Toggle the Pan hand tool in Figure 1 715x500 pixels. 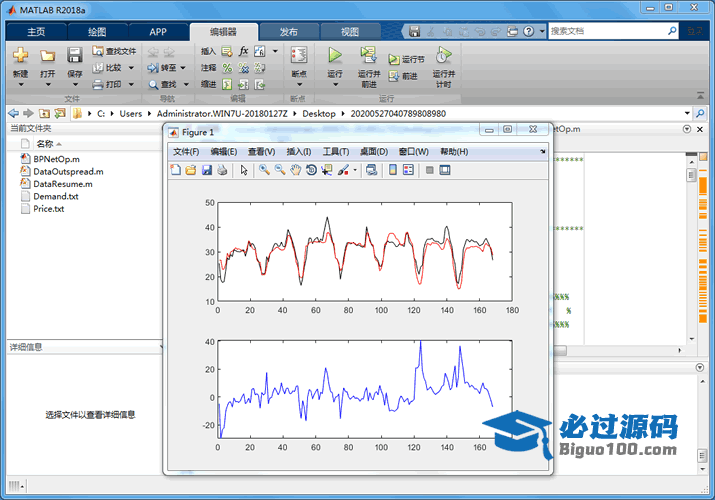coord(296,170)
